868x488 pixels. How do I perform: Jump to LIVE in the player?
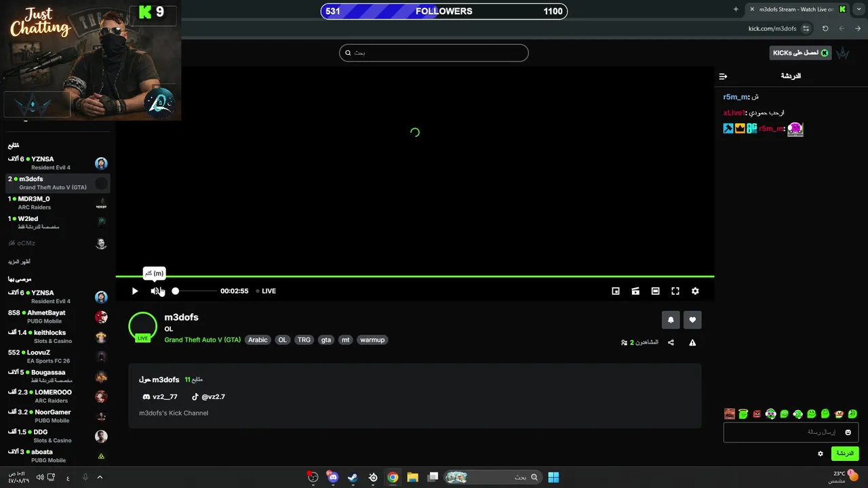coord(266,291)
